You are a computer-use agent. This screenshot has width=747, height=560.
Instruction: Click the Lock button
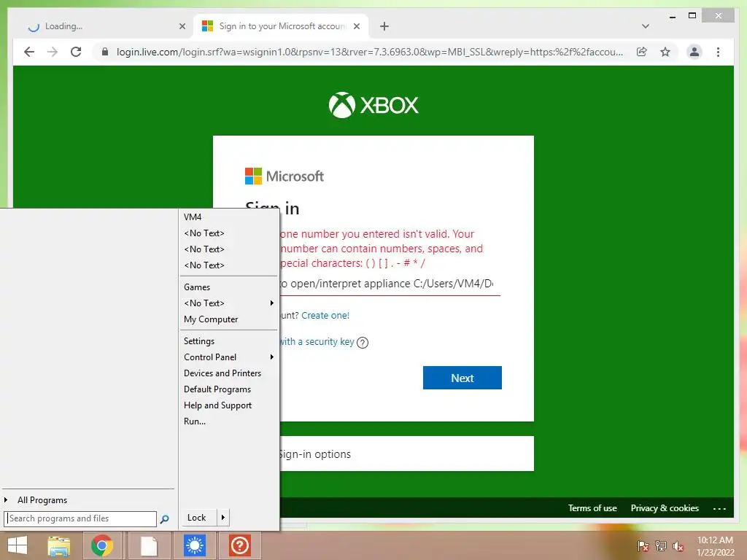pyautogui.click(x=198, y=518)
